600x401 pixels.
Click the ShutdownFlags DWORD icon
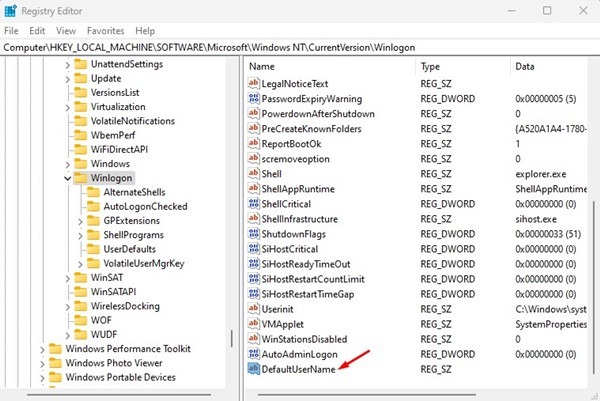(x=253, y=234)
